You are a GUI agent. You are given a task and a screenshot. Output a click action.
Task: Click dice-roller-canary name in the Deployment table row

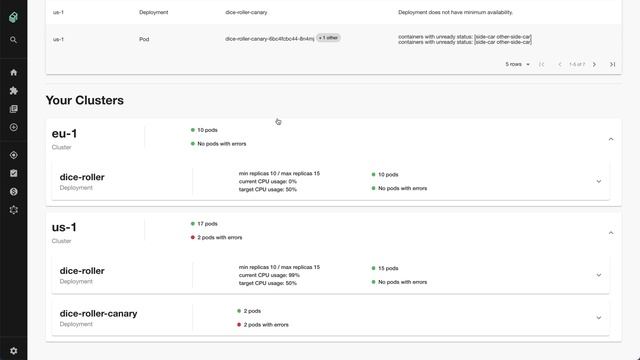point(246,12)
